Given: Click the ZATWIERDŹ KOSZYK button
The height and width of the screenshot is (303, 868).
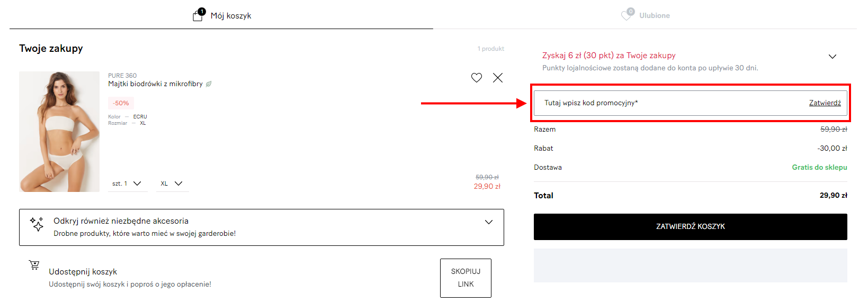Looking at the screenshot, I should [x=691, y=226].
